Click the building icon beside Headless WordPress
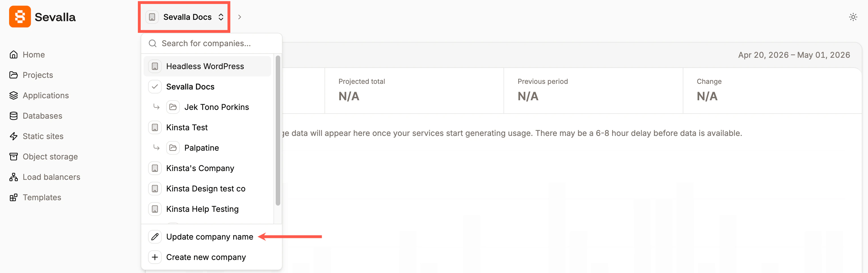Image resolution: width=868 pixels, height=273 pixels. click(155, 66)
